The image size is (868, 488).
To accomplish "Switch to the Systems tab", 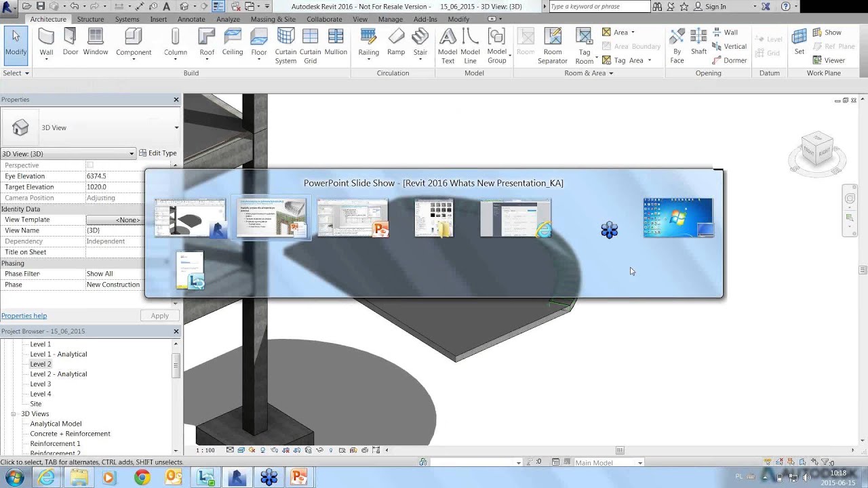I will pos(127,19).
